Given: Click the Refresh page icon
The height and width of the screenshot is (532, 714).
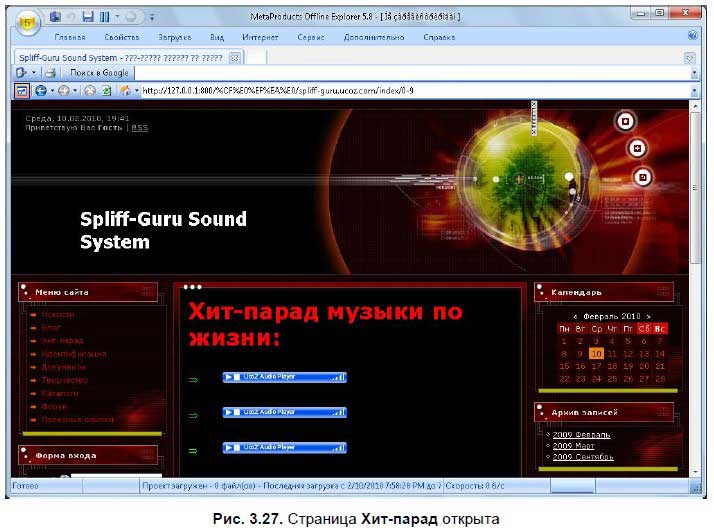Looking at the screenshot, I should [105, 90].
